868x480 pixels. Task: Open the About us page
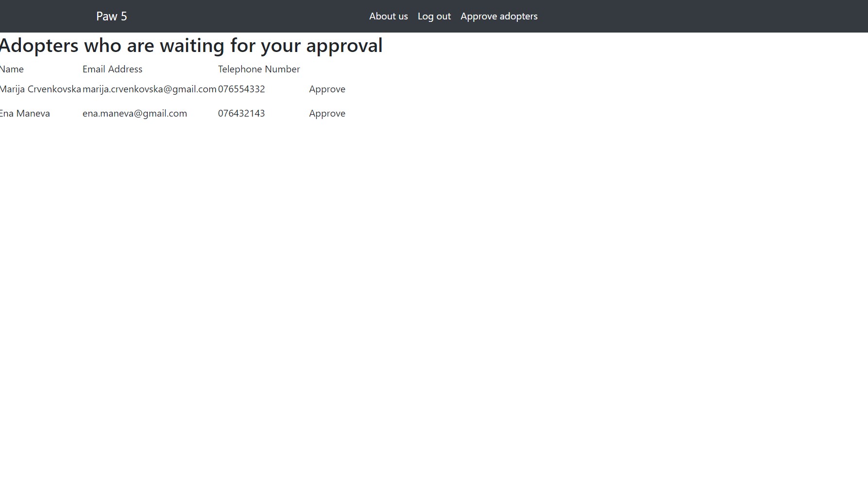coord(388,16)
